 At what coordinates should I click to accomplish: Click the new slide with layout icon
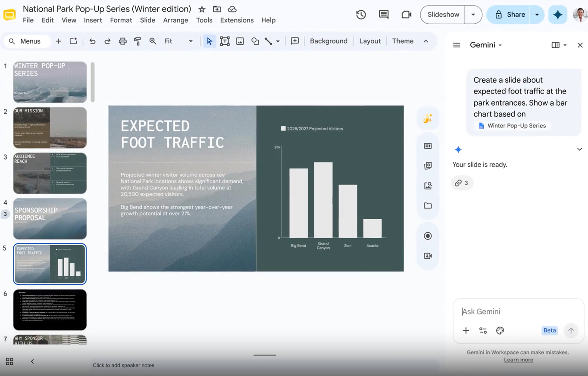(x=74, y=41)
